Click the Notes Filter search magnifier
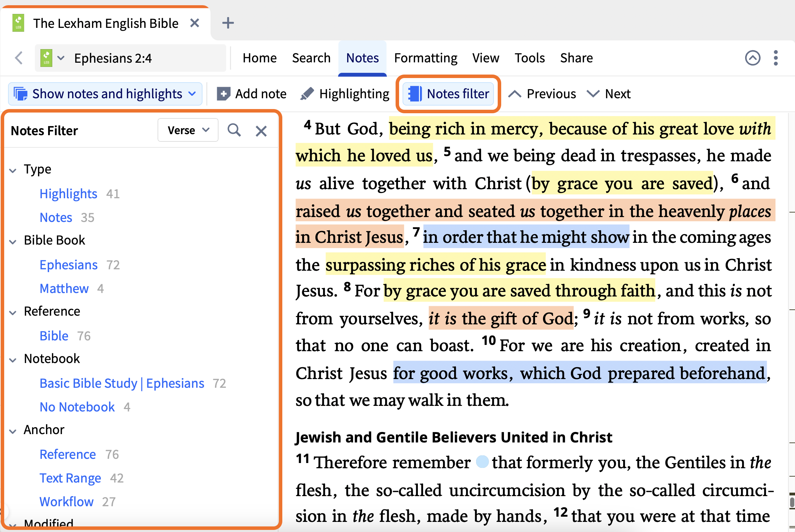The height and width of the screenshot is (532, 795). [x=234, y=130]
